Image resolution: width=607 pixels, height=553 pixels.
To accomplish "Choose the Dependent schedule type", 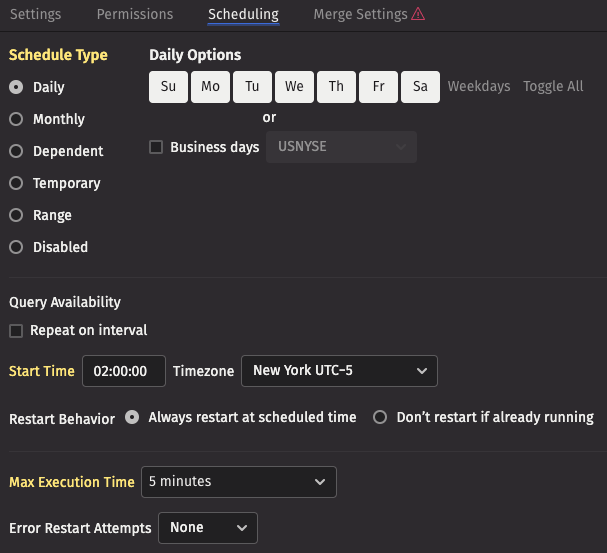I will coord(16,151).
